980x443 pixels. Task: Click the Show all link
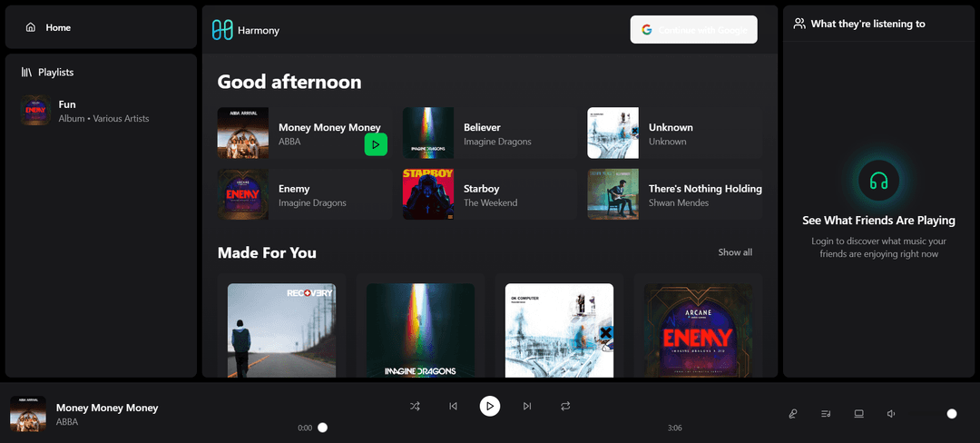pos(735,252)
